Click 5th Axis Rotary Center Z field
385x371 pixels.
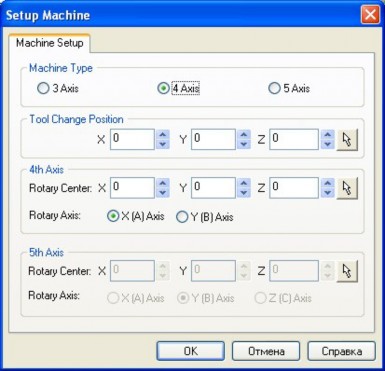(x=294, y=271)
